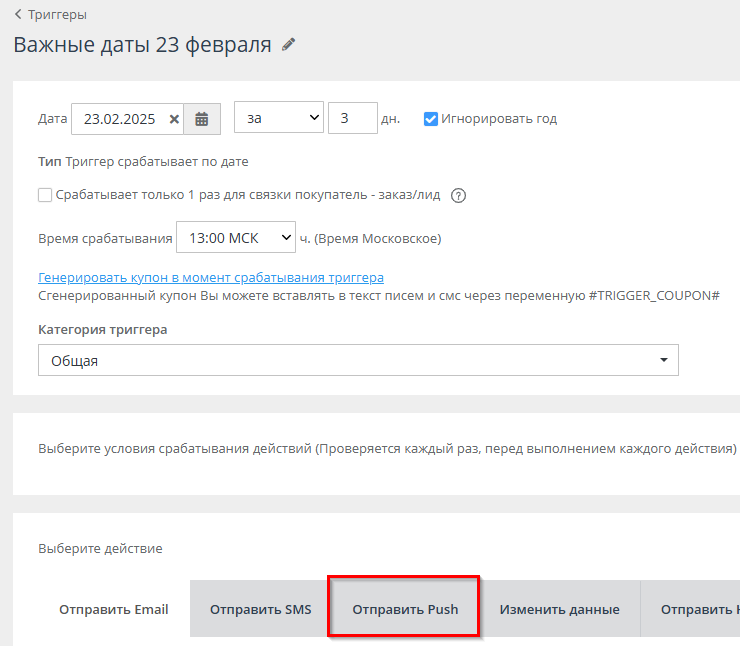Screen dimensions: 740x646
Task: Clear the date with the X icon
Action: (x=174, y=119)
